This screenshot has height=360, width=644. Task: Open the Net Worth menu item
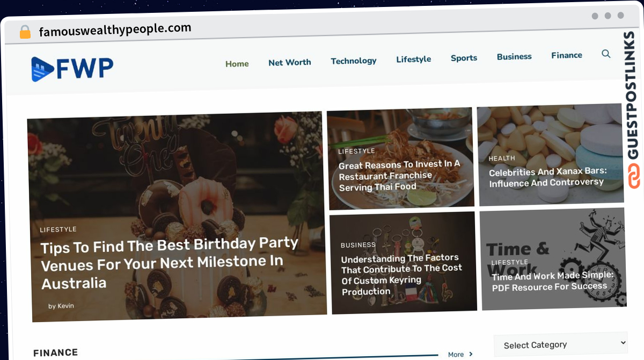tap(290, 62)
